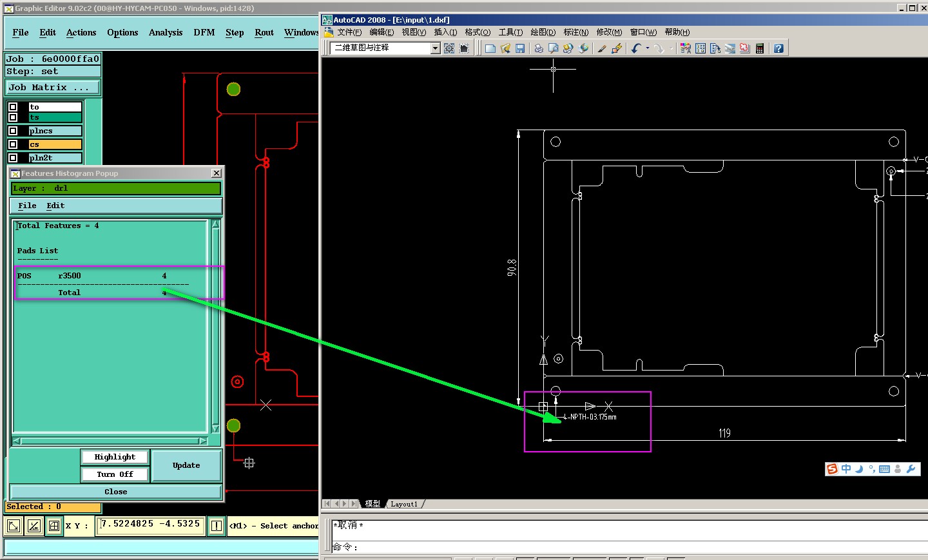Open 文件(F) menu in AutoCAD

pyautogui.click(x=349, y=32)
